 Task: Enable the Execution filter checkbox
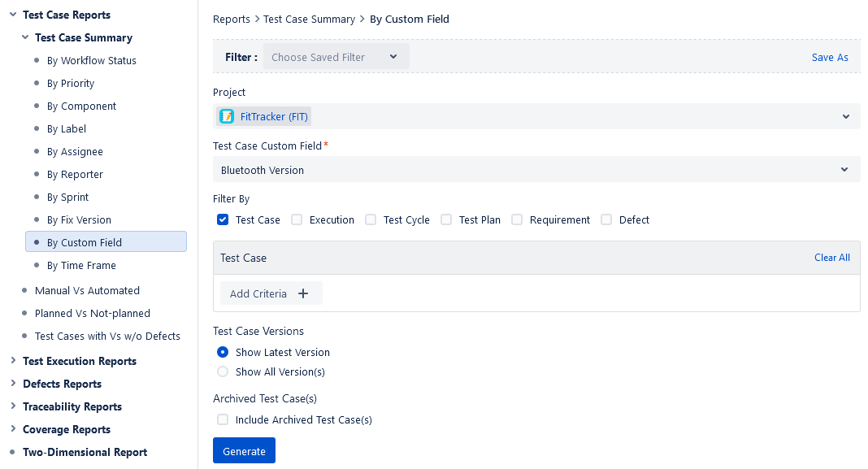[296, 219]
